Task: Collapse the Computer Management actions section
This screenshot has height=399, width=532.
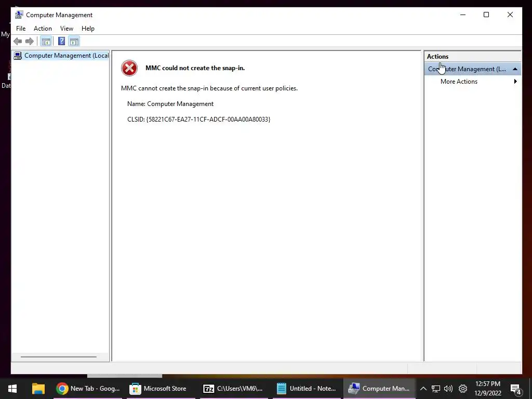Action: [515, 69]
